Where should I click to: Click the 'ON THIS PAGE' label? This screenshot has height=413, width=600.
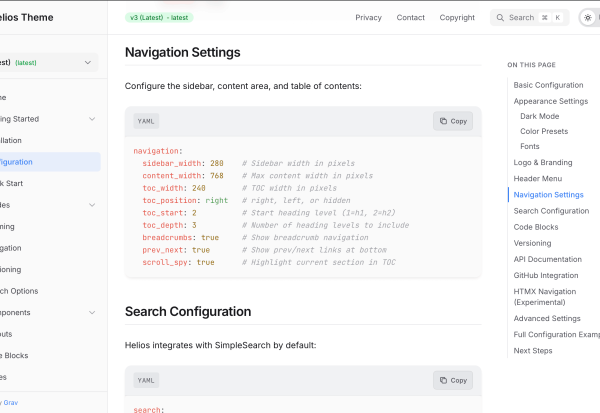pos(532,65)
